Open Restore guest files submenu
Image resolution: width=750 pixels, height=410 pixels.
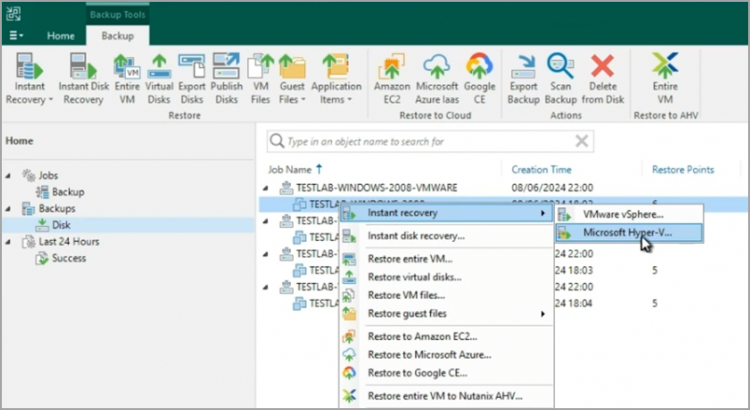pyautogui.click(x=446, y=313)
